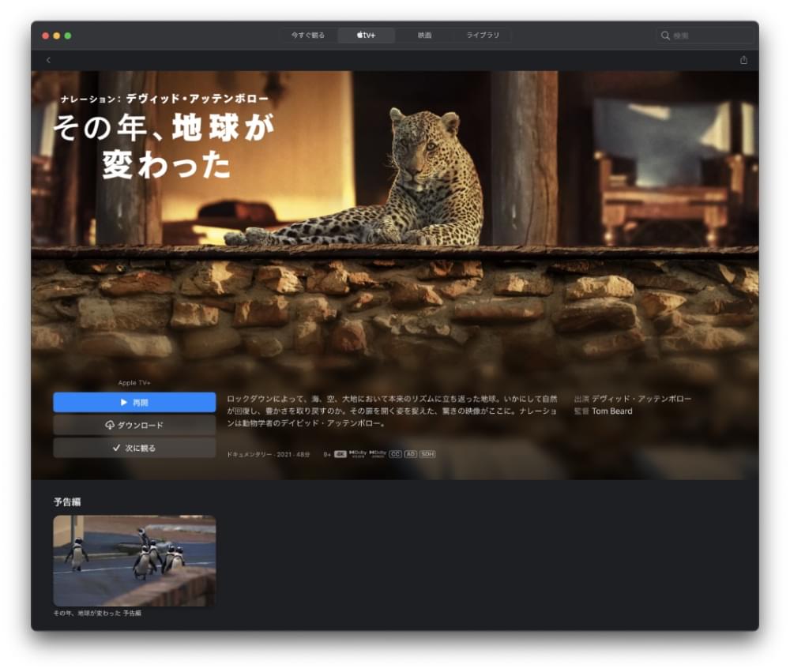Screen dimensions: 790x672
Task: Switch to the 今すぐ観る tab
Action: click(308, 36)
